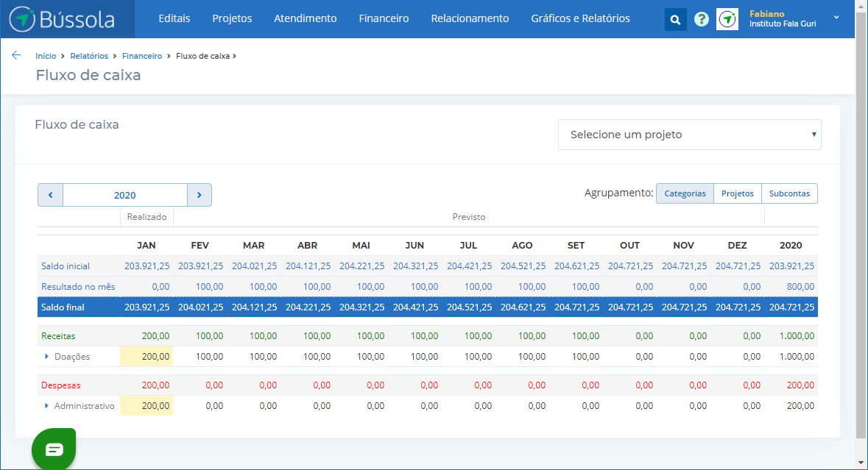Open the Projetos menu
This screenshot has width=868, height=470.
(x=232, y=18)
